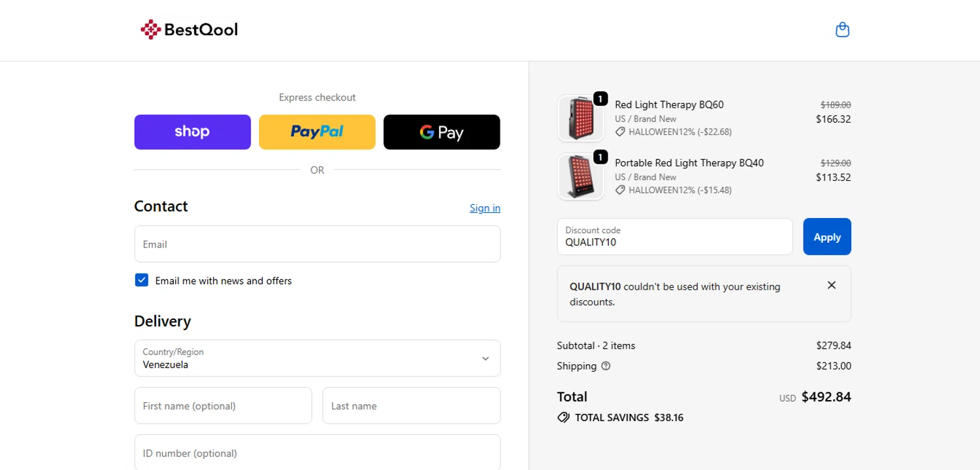Focus the Last name field

pyautogui.click(x=412, y=406)
